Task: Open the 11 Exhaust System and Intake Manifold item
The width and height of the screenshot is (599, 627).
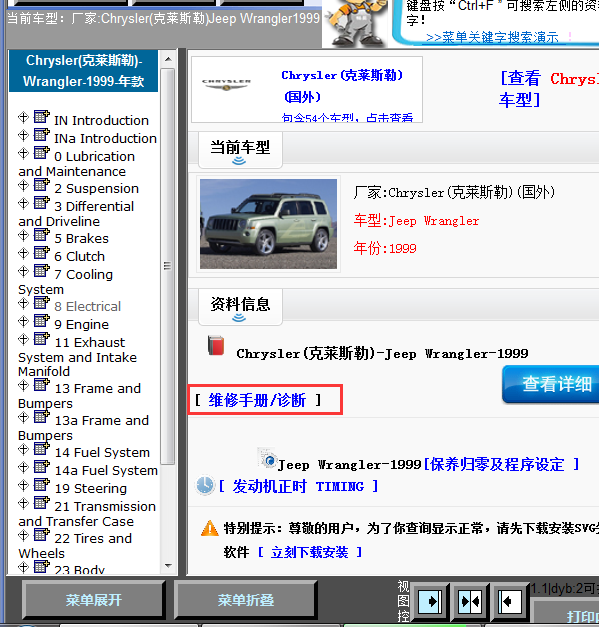Action: click(x=78, y=357)
